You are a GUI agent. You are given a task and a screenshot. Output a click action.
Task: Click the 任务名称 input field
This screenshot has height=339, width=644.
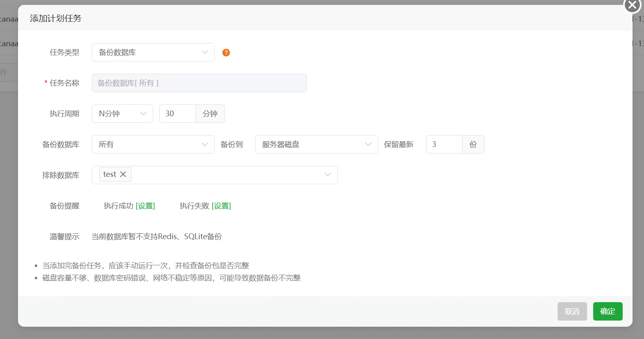coord(199,83)
